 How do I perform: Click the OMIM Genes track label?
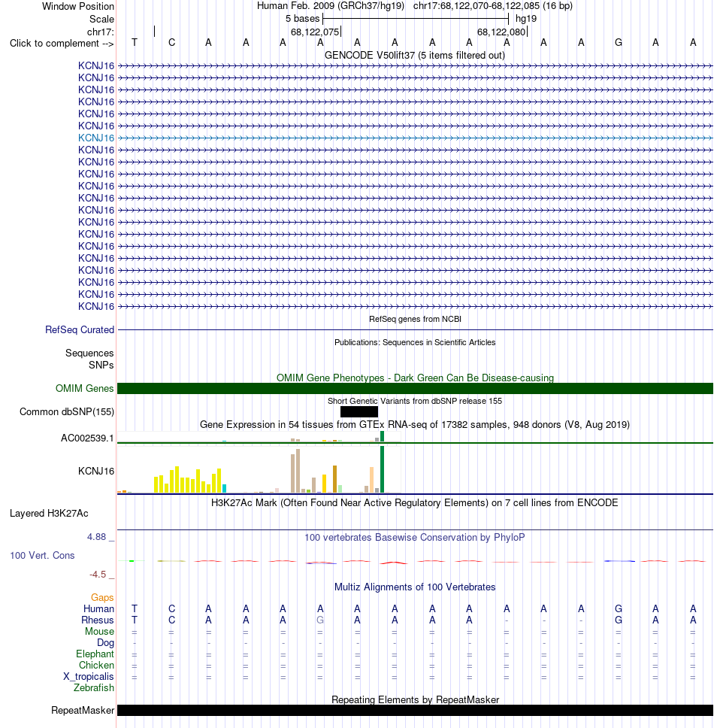coord(84,388)
